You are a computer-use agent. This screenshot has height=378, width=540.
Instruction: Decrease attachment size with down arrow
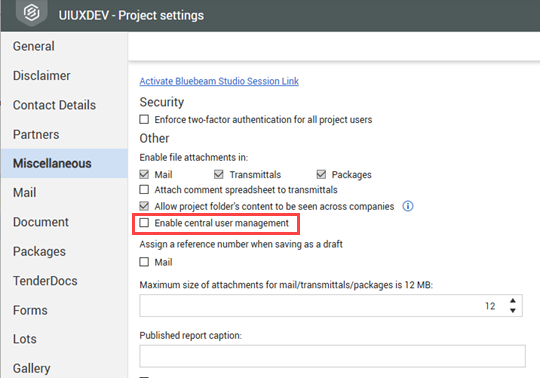point(513,311)
